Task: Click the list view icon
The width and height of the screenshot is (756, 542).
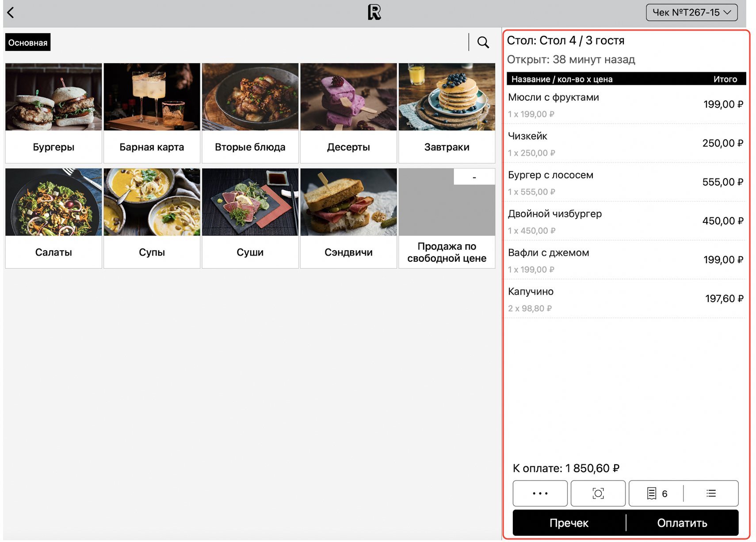Action: [x=711, y=493]
